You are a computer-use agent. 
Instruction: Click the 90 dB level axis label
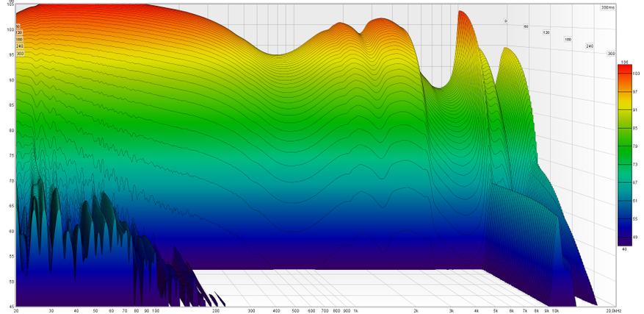pos(11,80)
